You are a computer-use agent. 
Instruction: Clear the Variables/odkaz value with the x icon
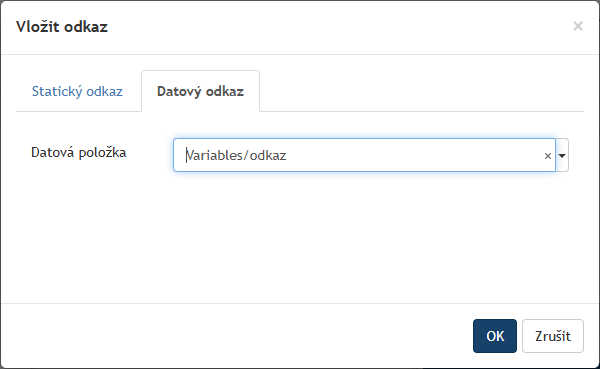click(548, 156)
